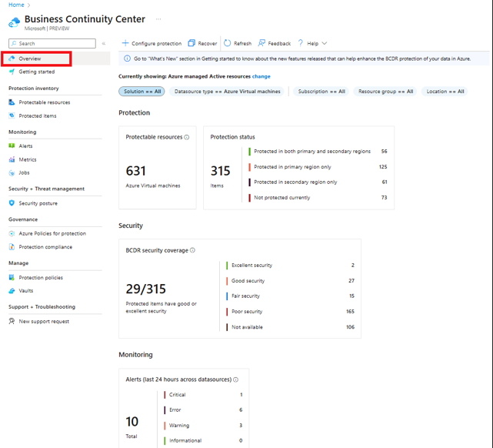This screenshot has height=448, width=493.
Task: Open Alerts from the Monitoring sidebar section
Action: (x=25, y=145)
